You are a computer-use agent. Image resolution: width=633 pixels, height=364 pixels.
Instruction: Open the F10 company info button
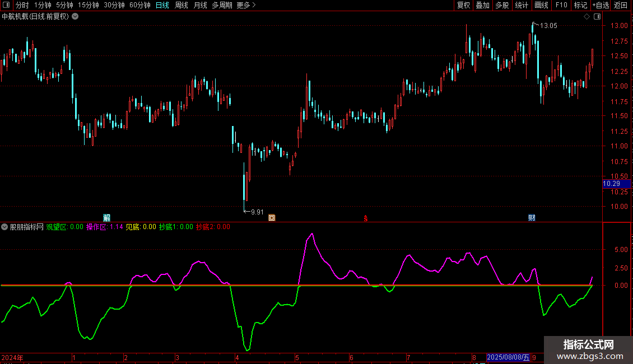click(x=561, y=6)
